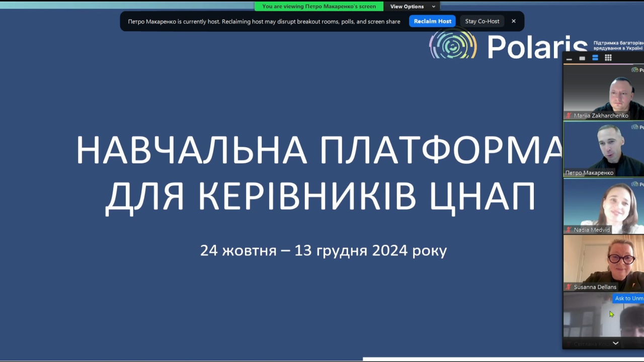Viewport: 644px width, 362px height.
Task: Select Nadia Medvid's video tile
Action: click(x=603, y=207)
